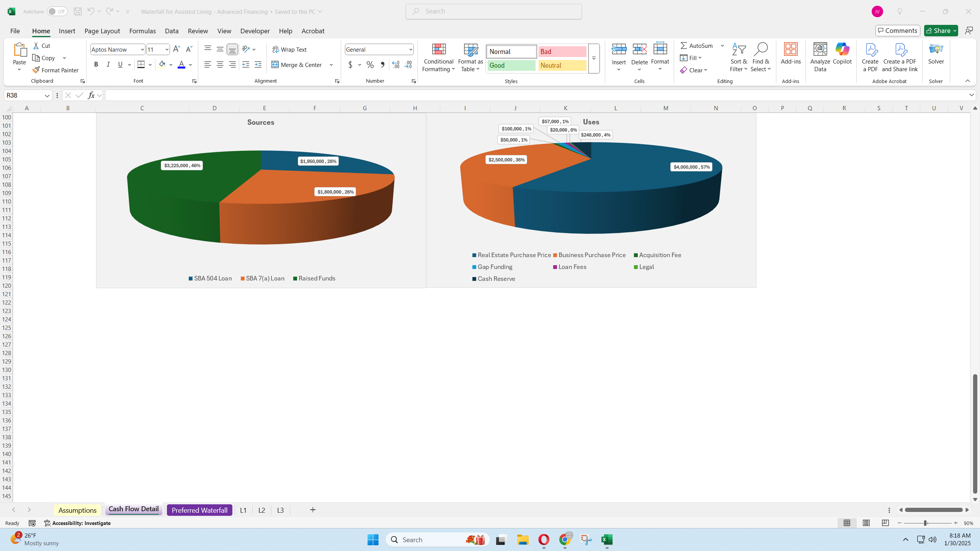Click the Bold formatting icon
Viewport: 980px width, 551px height.
point(96,65)
